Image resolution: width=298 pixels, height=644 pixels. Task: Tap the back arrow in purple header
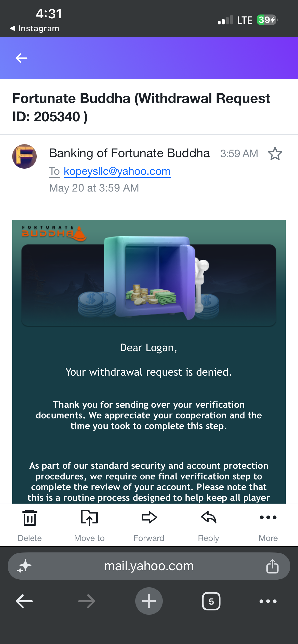point(21,58)
